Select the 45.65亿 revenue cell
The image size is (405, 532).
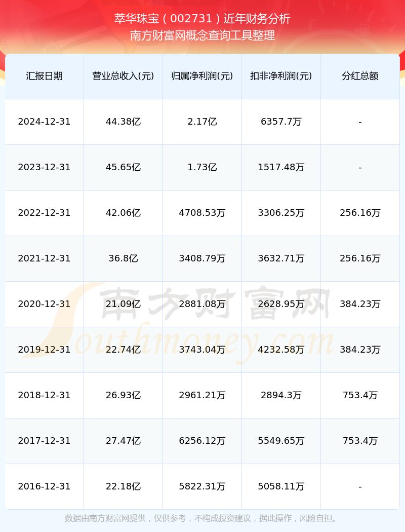point(124,167)
